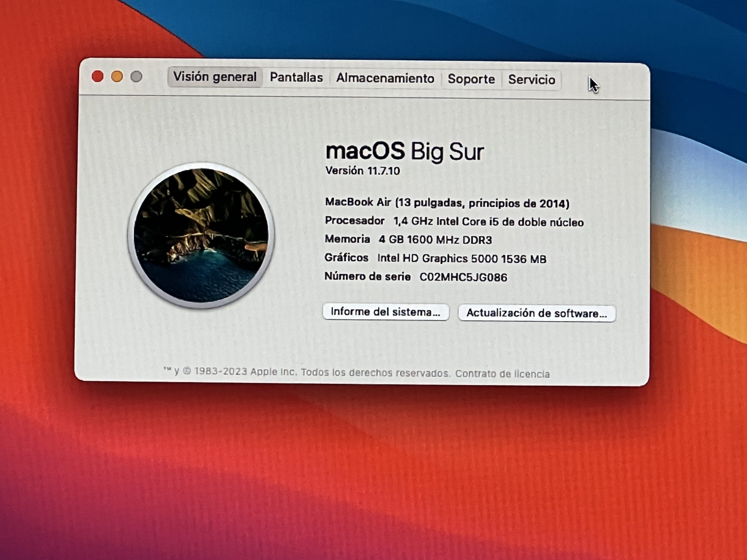The height and width of the screenshot is (560, 747).
Task: Click Versión 11.7.10 to reveal the build number
Action: coord(362,171)
